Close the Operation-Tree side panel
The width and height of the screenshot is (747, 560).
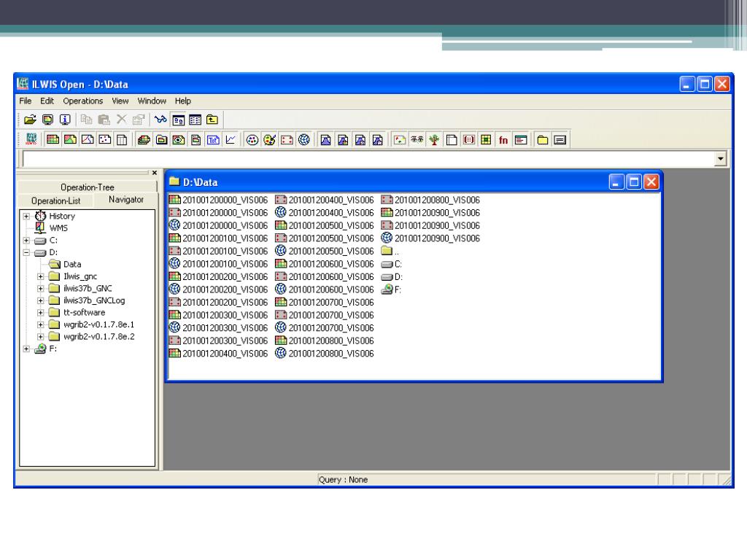[x=155, y=173]
